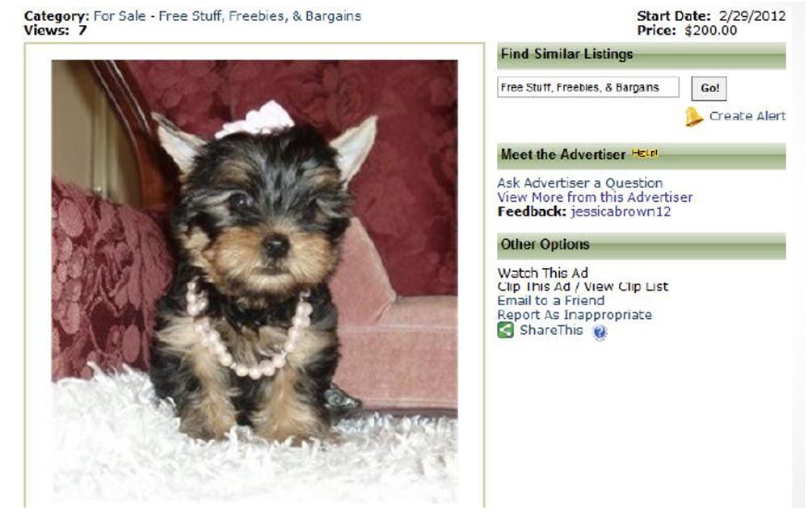Click Report As Inappropriate link
The width and height of the screenshot is (808, 532).
pyautogui.click(x=574, y=315)
